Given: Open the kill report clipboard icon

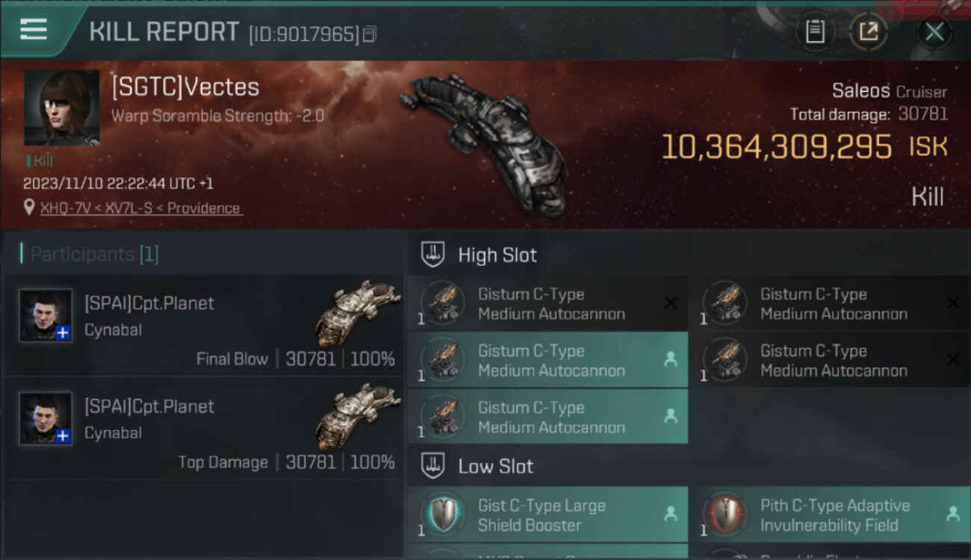Looking at the screenshot, I should click(x=814, y=31).
